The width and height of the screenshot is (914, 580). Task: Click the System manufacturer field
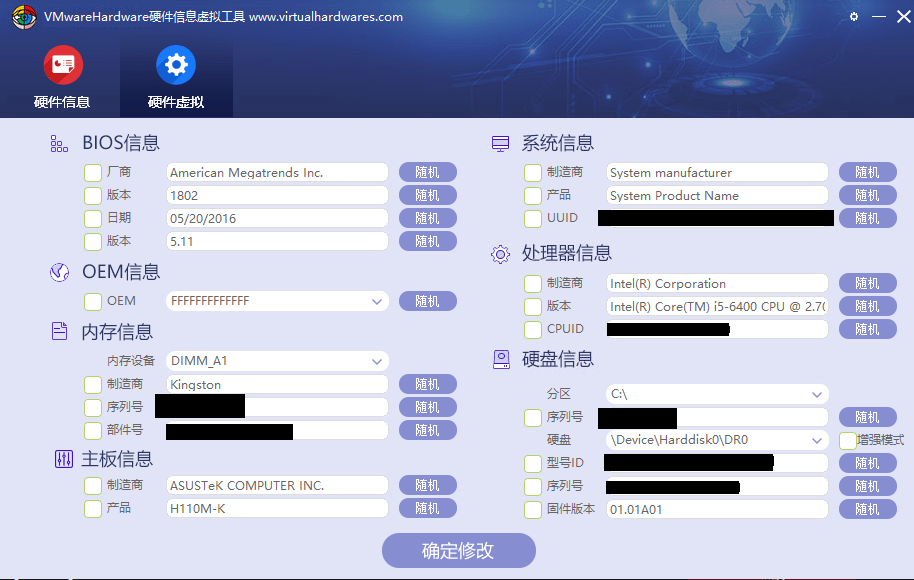pos(717,173)
